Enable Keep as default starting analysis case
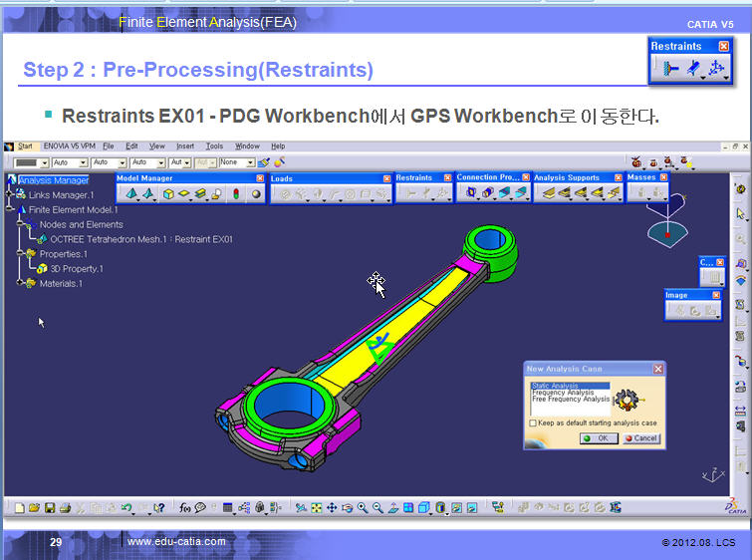Image resolution: width=752 pixels, height=560 pixels. [534, 422]
